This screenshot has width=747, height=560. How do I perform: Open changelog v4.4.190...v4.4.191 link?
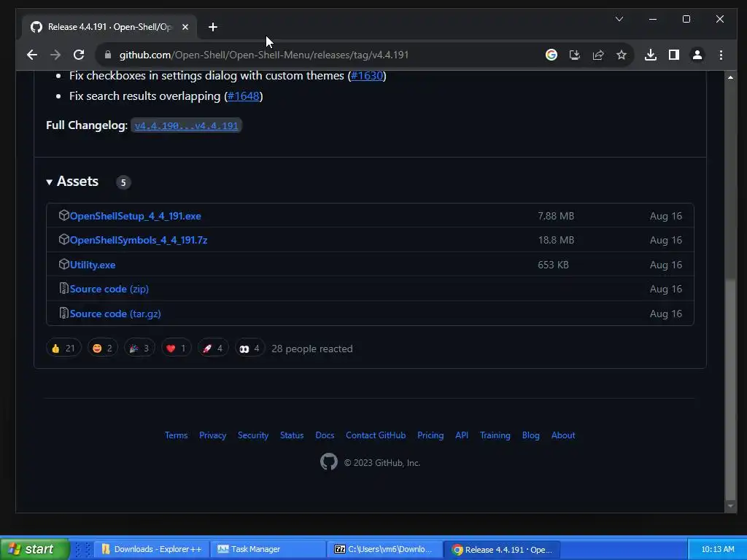(186, 125)
